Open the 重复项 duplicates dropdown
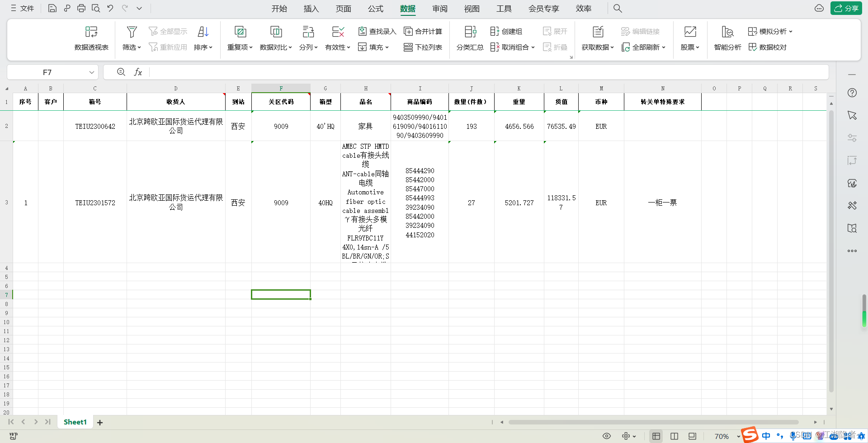The width and height of the screenshot is (868, 443). pos(240,47)
